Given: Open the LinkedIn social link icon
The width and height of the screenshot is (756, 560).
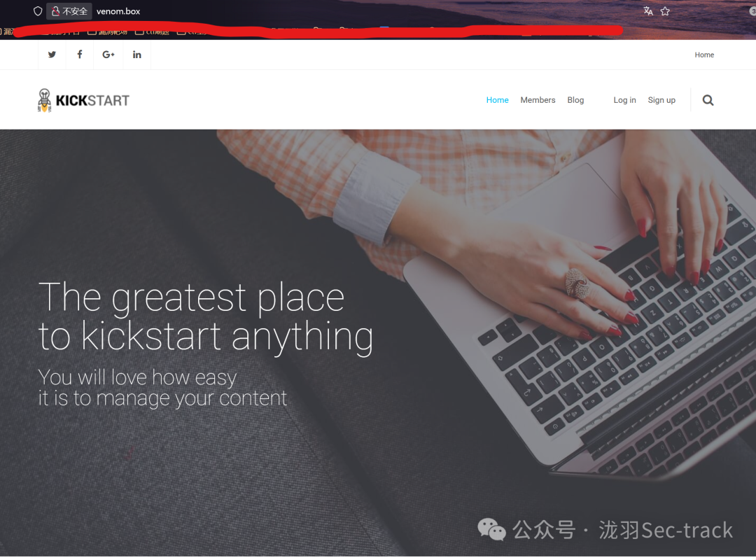Looking at the screenshot, I should click(x=137, y=55).
